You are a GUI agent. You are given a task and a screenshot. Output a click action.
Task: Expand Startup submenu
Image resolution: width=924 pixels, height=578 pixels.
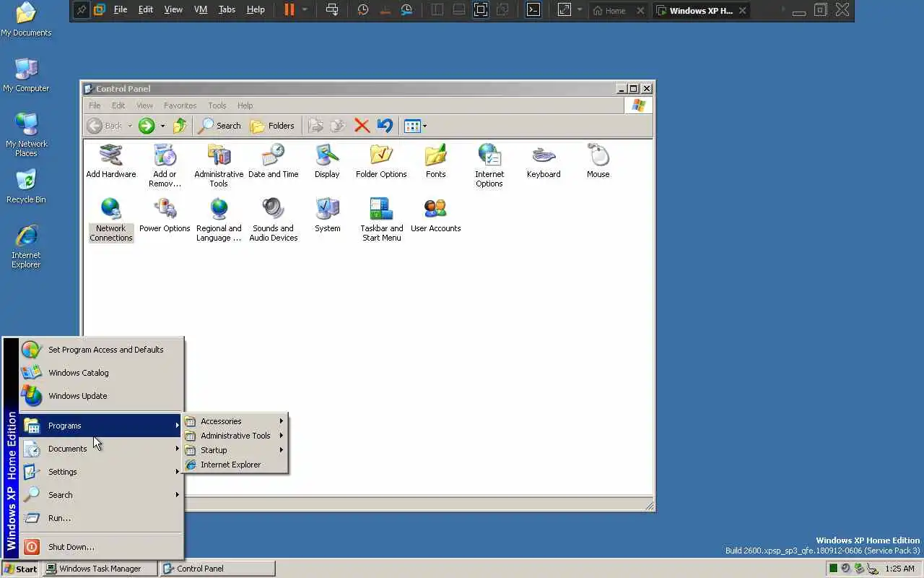(x=235, y=450)
